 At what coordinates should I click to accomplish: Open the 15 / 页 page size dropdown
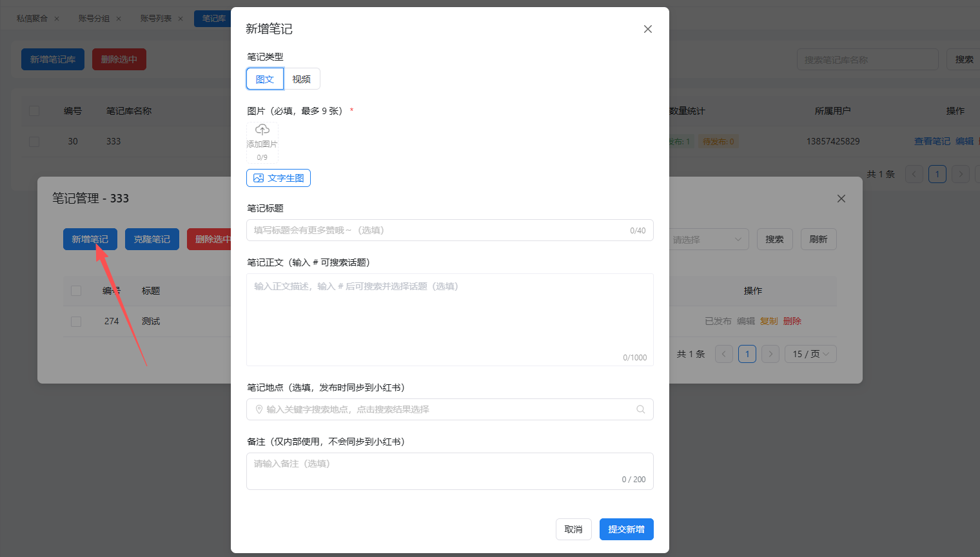click(810, 354)
